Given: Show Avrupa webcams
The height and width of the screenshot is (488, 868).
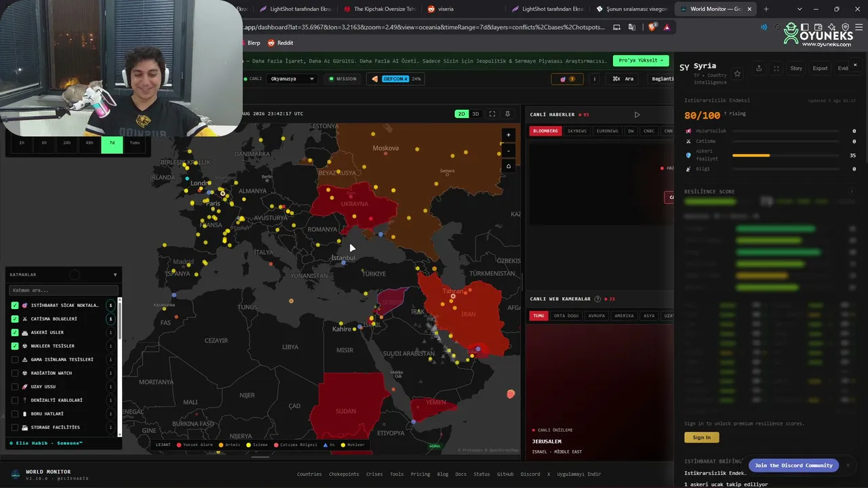Looking at the screenshot, I should pos(597,316).
